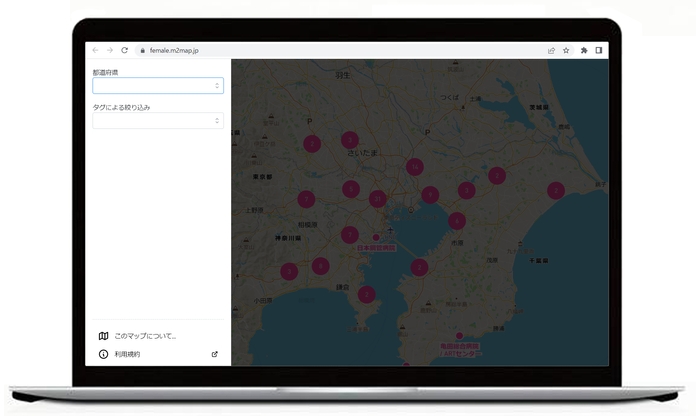Viewport: 700px width, 416px height.
Task: Select the cluster marker labeled 14
Action: (414, 167)
